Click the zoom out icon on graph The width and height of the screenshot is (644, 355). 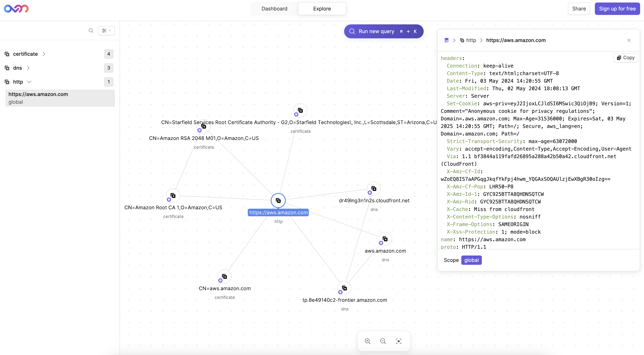pyautogui.click(x=383, y=341)
